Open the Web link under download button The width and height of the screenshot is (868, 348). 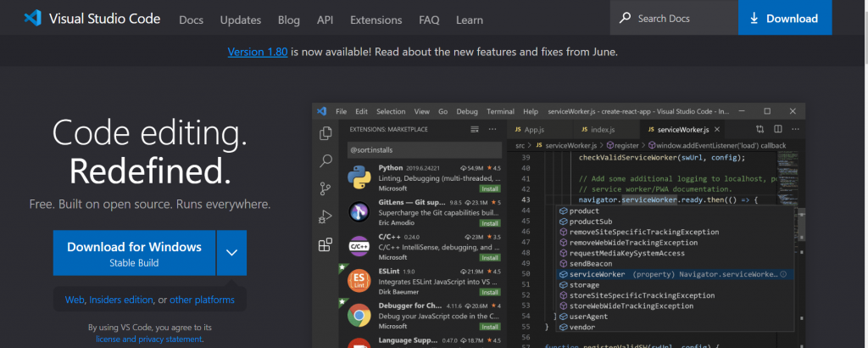[x=75, y=300]
